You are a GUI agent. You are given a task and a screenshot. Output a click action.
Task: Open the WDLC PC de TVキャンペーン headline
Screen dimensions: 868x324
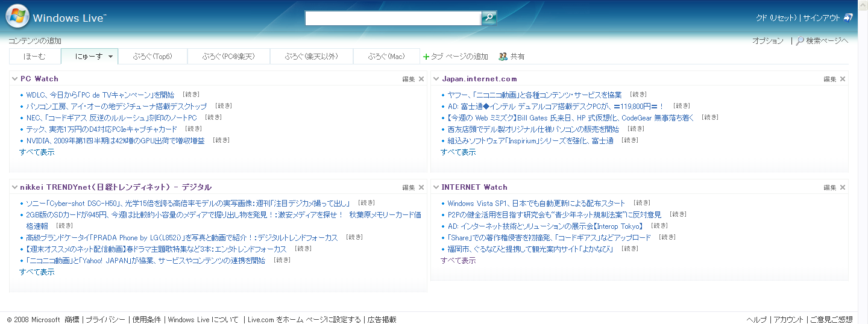click(100, 95)
